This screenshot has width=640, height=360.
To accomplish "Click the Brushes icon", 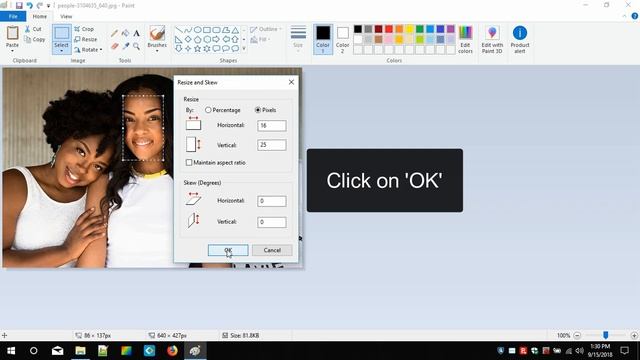I will coord(157,33).
